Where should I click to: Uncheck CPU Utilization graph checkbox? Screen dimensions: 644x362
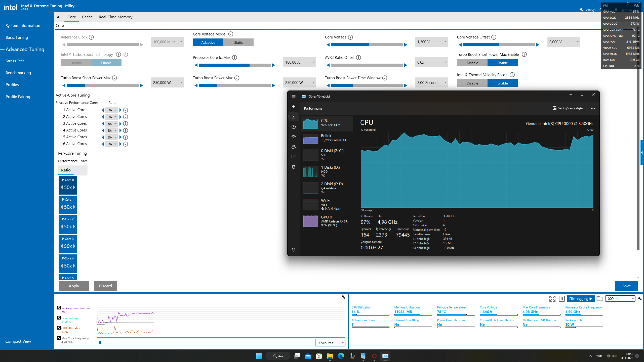[59, 328]
